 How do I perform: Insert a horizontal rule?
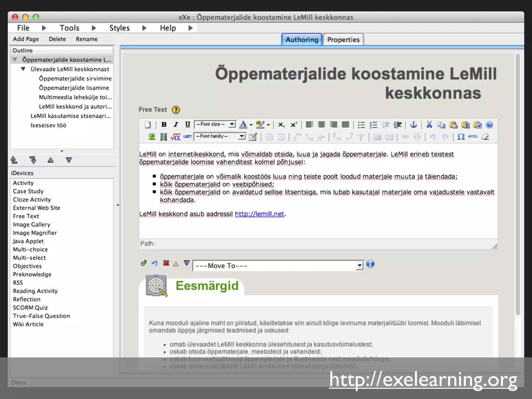coord(187,137)
